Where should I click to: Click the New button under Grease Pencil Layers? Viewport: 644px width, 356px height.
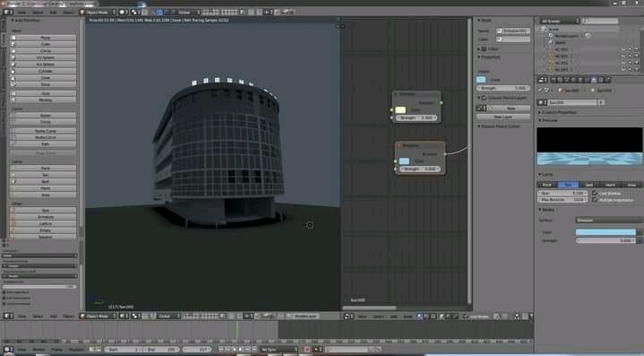[x=511, y=109]
